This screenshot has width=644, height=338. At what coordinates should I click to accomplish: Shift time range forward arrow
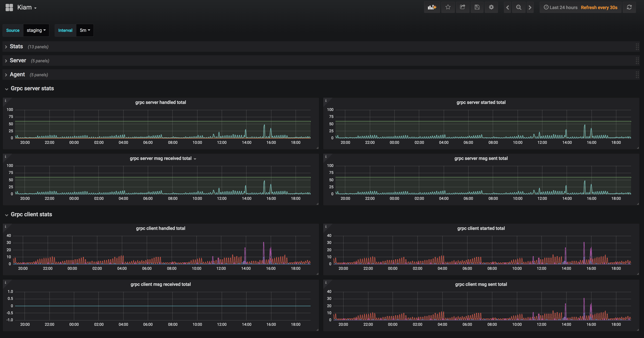click(530, 7)
